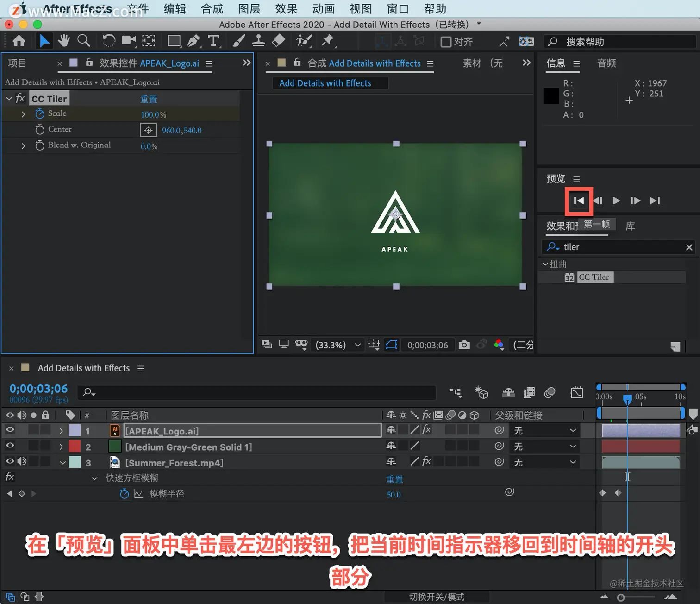Select the Eraser tool
This screenshot has height=604, width=700.
(278, 41)
